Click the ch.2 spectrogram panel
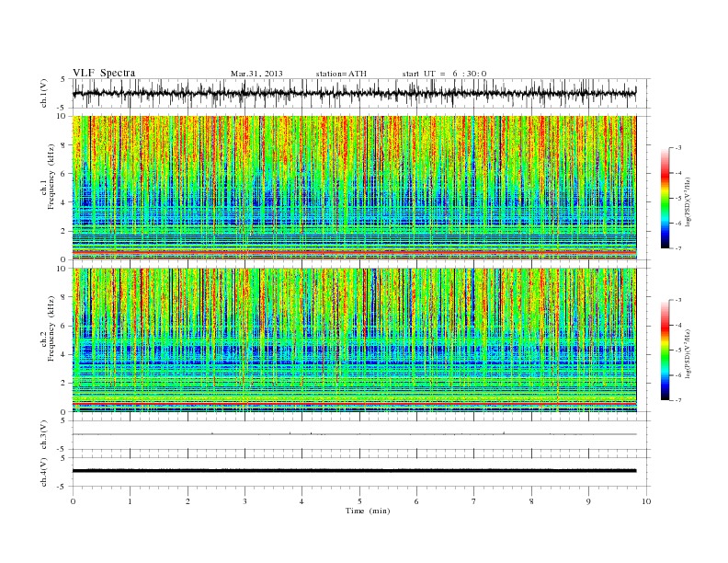The width and height of the screenshot is (728, 563). [354, 340]
